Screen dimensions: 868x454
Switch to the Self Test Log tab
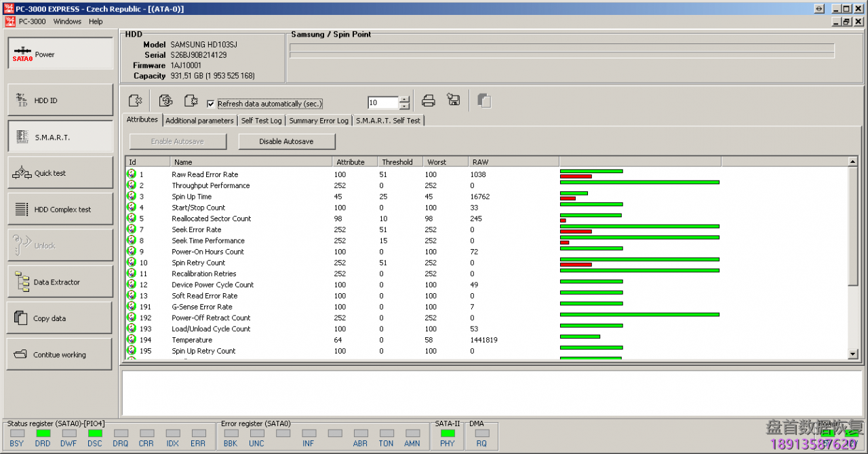click(261, 121)
